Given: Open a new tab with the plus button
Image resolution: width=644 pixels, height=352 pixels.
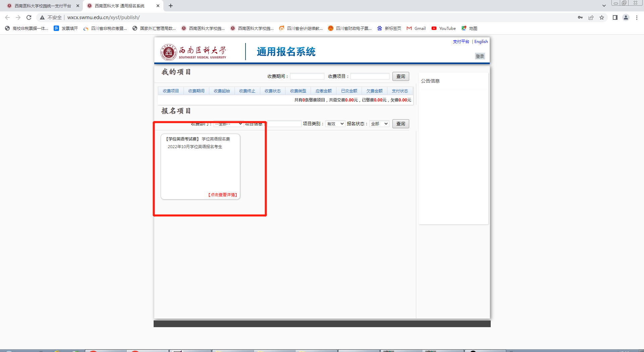Looking at the screenshot, I should (171, 6).
